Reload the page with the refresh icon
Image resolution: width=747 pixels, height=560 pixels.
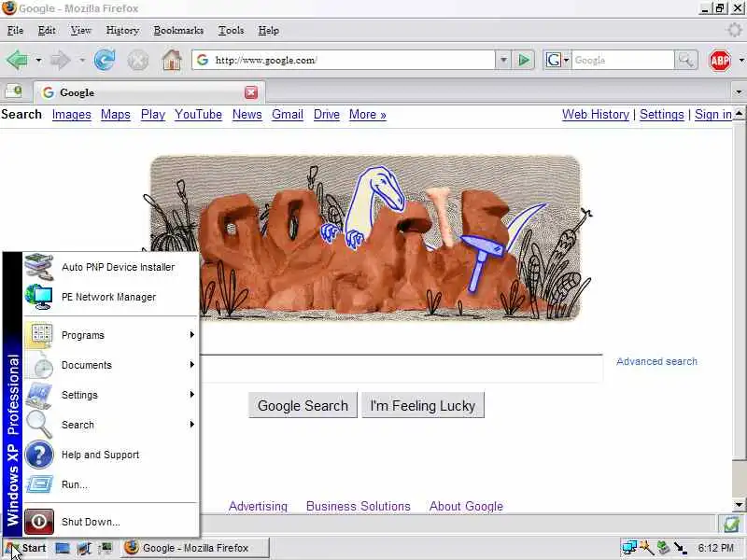(x=105, y=60)
